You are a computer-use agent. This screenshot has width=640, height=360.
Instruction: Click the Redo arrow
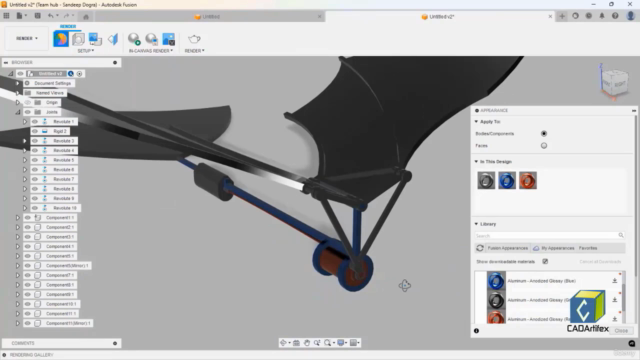(x=66, y=16)
